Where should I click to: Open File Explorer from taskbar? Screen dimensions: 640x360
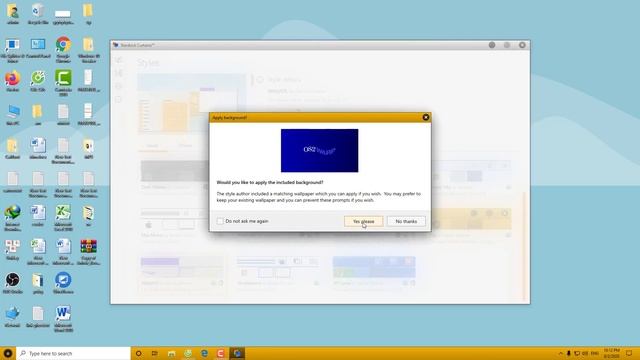171,353
